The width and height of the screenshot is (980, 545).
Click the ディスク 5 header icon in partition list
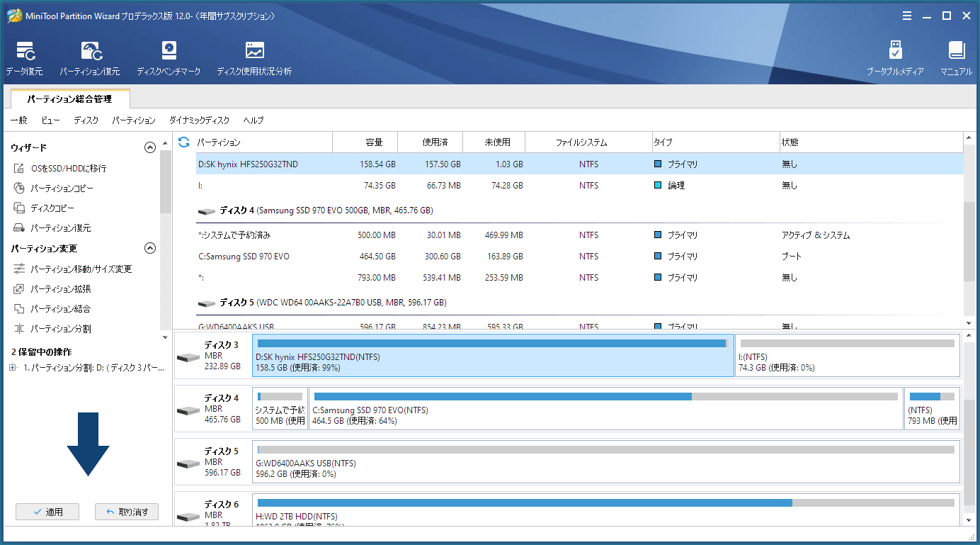pos(207,303)
